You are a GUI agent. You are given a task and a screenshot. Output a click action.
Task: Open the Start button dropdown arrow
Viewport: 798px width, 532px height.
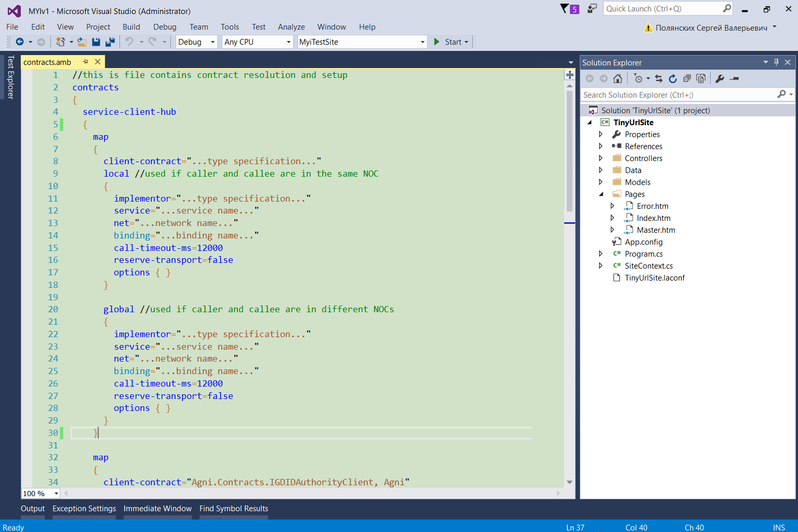467,42
